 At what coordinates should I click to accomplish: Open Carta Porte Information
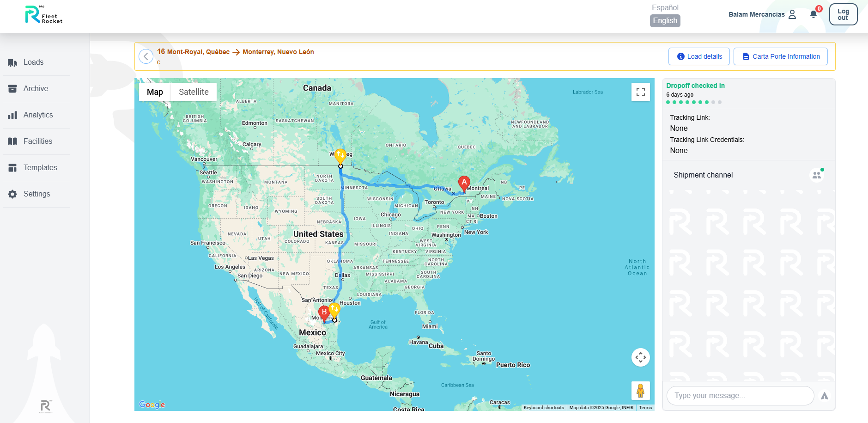(x=780, y=56)
